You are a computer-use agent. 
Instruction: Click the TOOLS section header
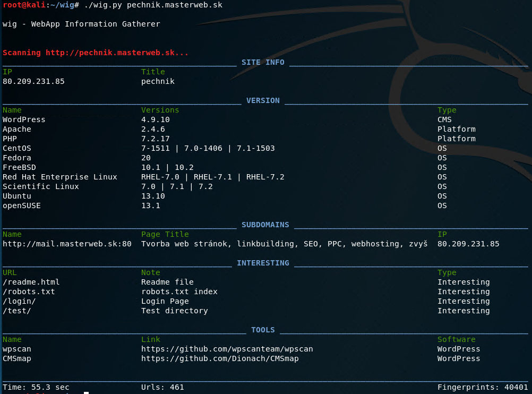pyautogui.click(x=263, y=330)
